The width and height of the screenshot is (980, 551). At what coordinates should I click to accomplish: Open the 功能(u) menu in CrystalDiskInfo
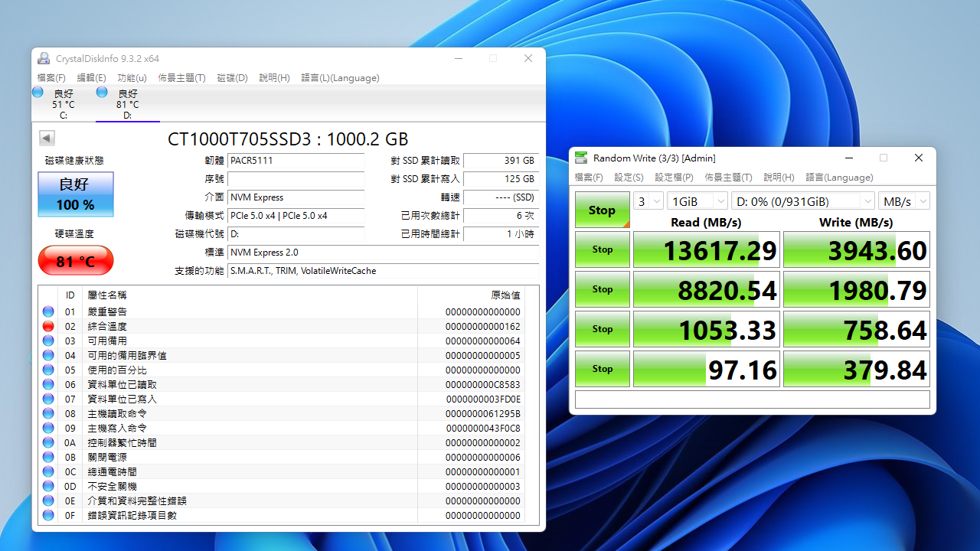tap(132, 77)
